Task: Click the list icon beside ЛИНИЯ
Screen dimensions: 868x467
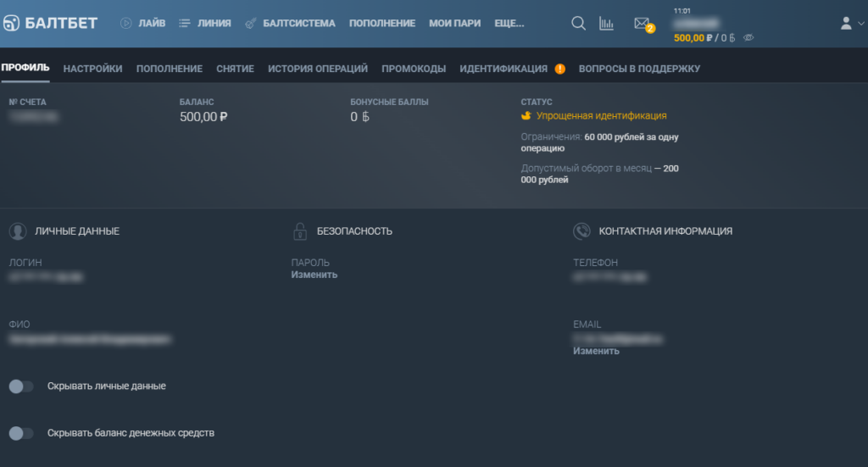Action: coord(184,23)
